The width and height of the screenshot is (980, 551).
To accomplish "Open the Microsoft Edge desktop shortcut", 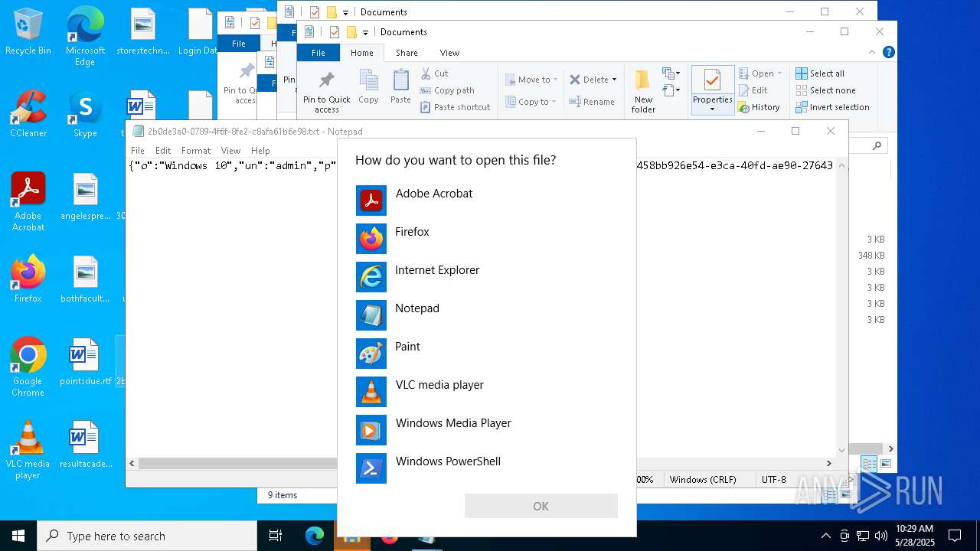I will pyautogui.click(x=85, y=37).
